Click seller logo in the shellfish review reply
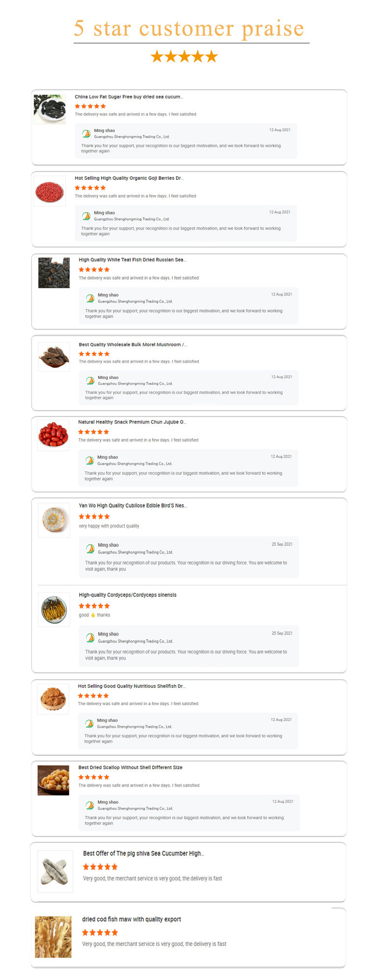 coord(89,723)
